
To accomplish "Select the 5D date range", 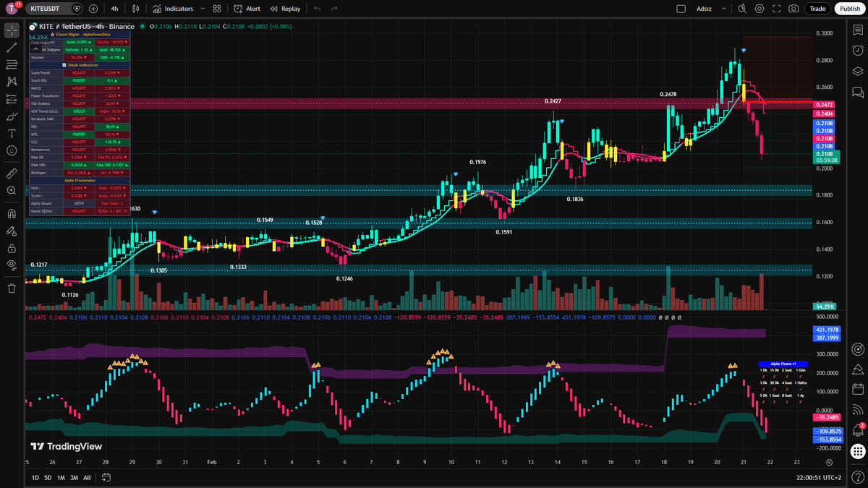I will pyautogui.click(x=48, y=477).
